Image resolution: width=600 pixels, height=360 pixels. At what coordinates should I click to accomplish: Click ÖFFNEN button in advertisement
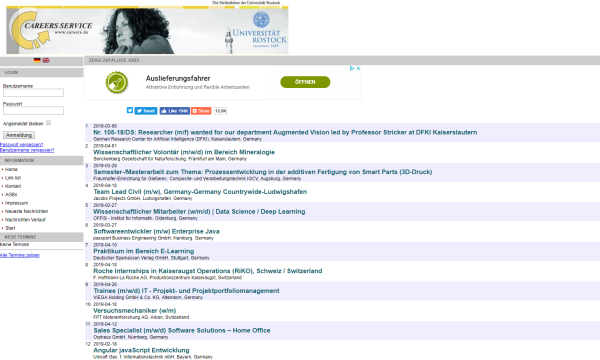tap(305, 82)
